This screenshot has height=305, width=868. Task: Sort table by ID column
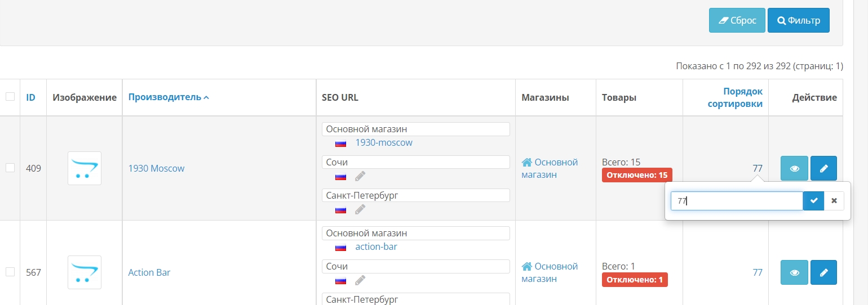(x=30, y=97)
